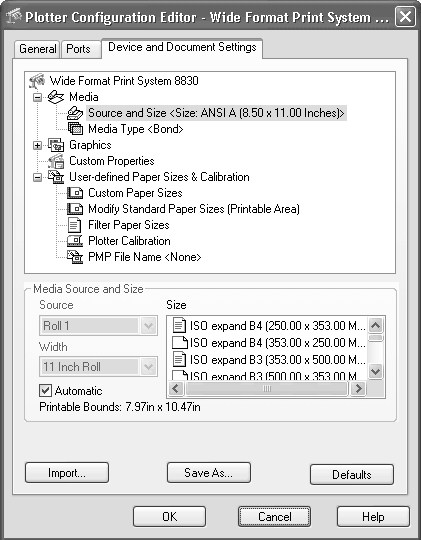
Task: Click the Media node icon
Action: point(56,97)
